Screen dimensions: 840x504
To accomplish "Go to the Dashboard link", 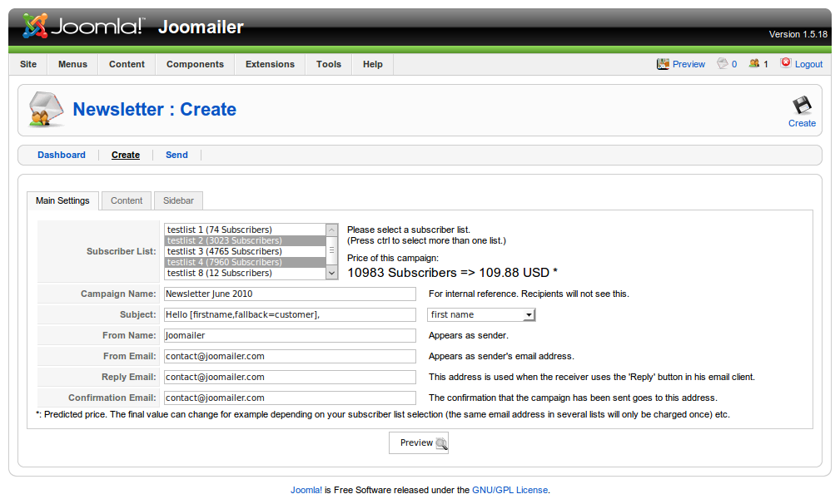I will click(x=62, y=155).
